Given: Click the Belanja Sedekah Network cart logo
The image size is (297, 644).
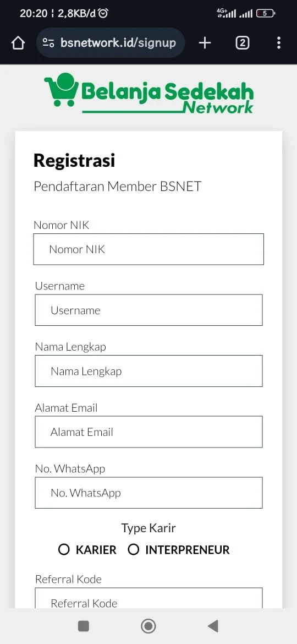Looking at the screenshot, I should [62, 90].
